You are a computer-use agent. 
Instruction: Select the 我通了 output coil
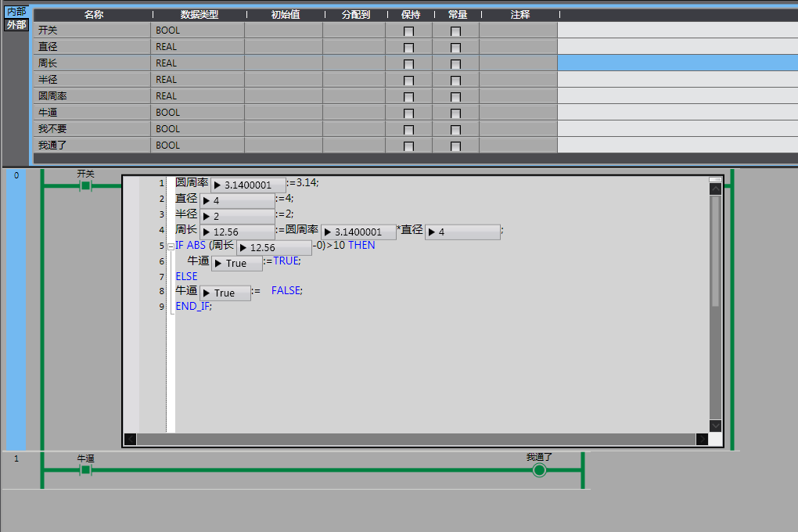click(539, 469)
